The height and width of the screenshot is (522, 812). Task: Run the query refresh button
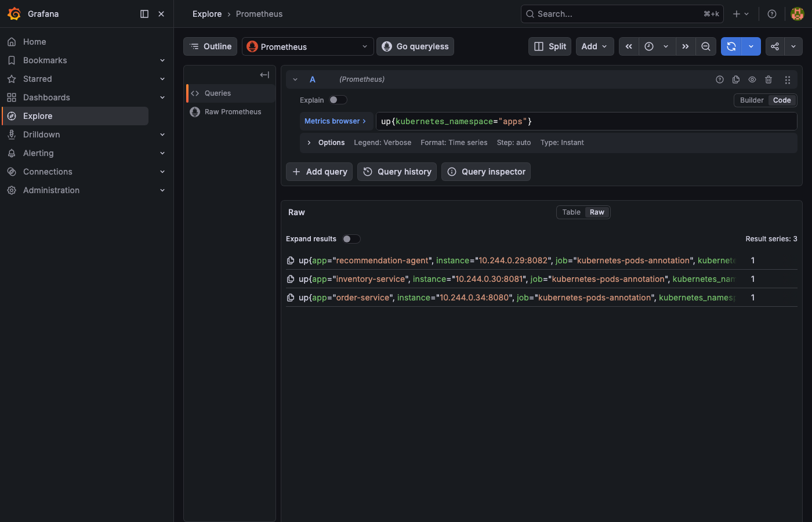pyautogui.click(x=731, y=46)
